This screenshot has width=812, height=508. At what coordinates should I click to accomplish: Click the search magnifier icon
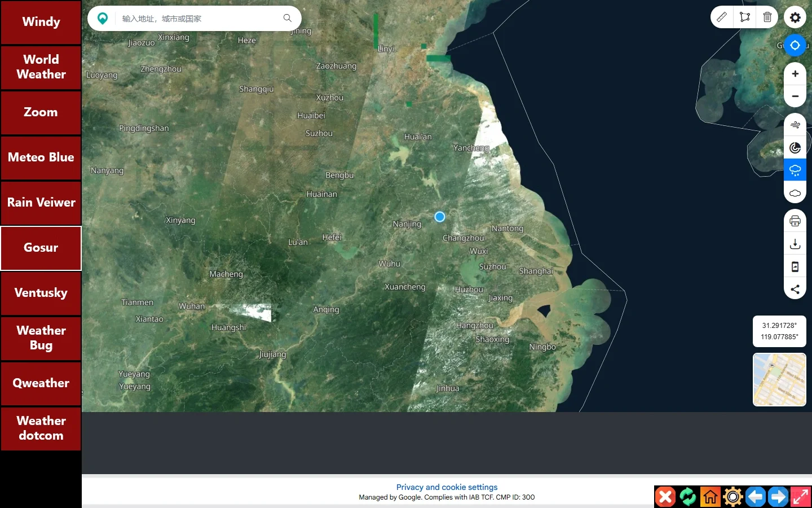click(x=288, y=18)
